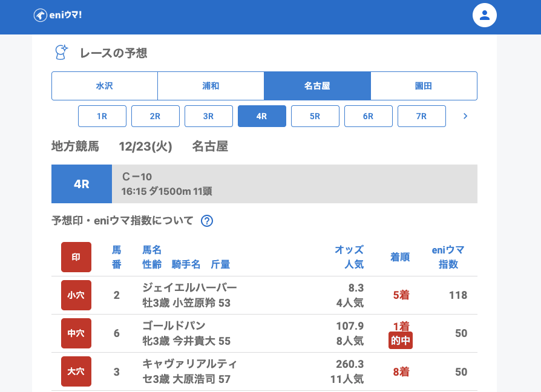Switch to the 水沢 racecourse tab
This screenshot has height=392, width=541.
click(x=105, y=86)
